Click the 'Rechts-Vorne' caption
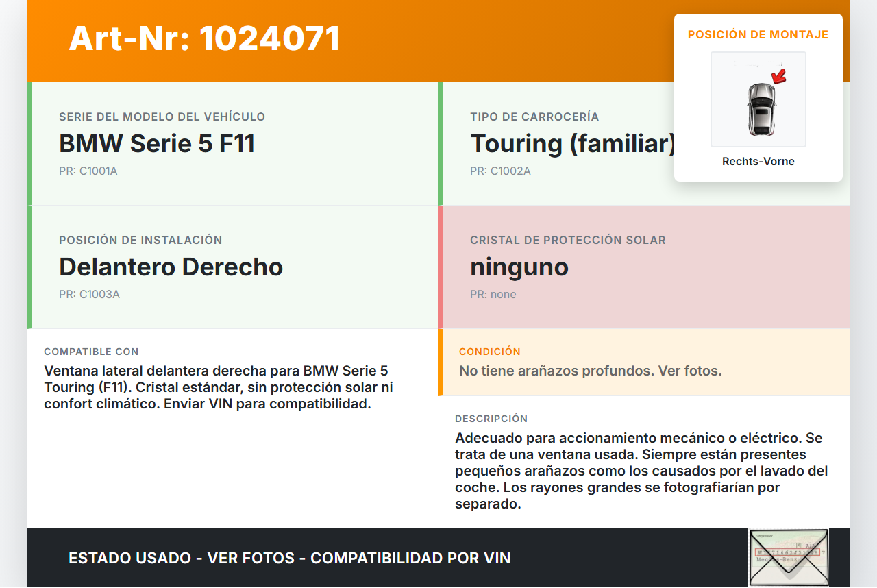Viewport: 877px width, 588px height. pos(758,162)
